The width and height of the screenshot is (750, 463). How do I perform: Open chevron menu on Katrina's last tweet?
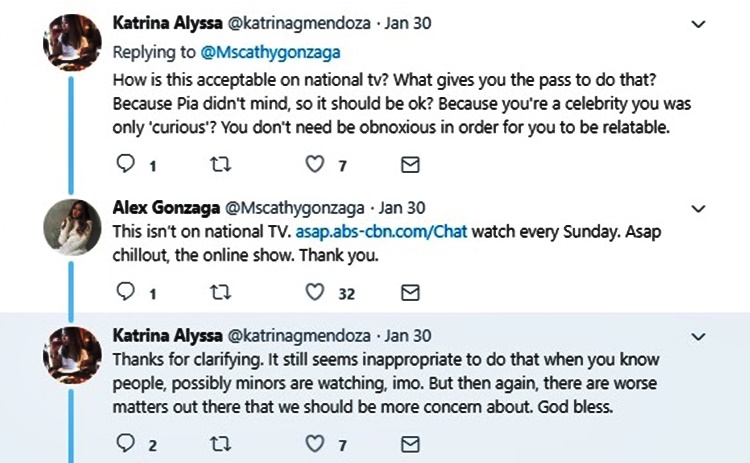click(701, 335)
